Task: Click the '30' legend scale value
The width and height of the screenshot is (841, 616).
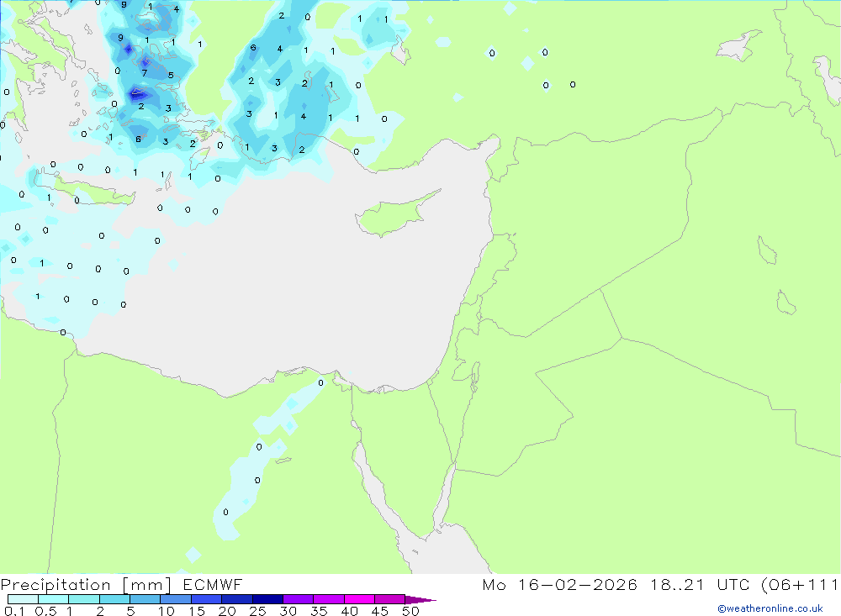Action: pos(288,611)
